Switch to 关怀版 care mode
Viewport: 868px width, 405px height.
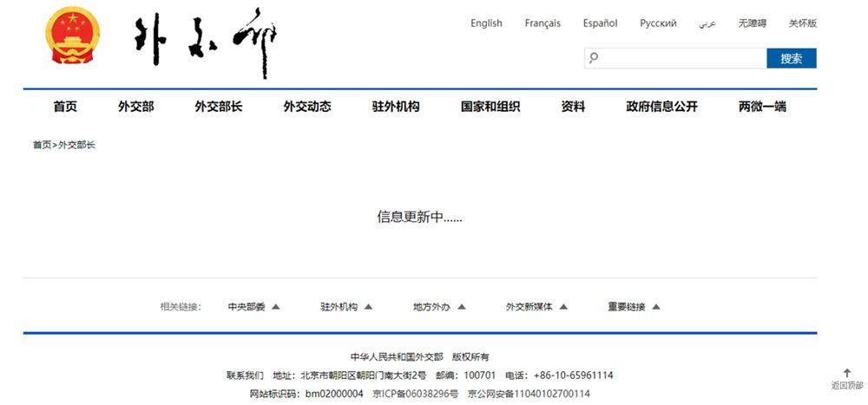click(802, 23)
